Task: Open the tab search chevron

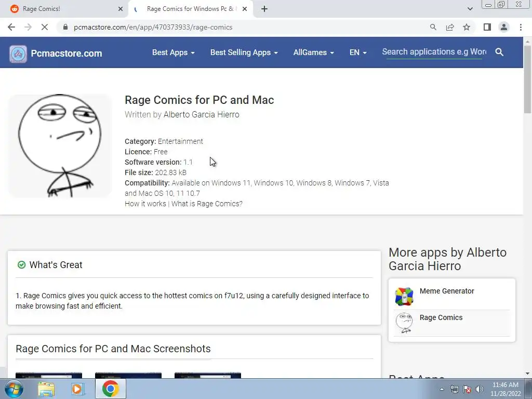Action: pyautogui.click(x=470, y=9)
